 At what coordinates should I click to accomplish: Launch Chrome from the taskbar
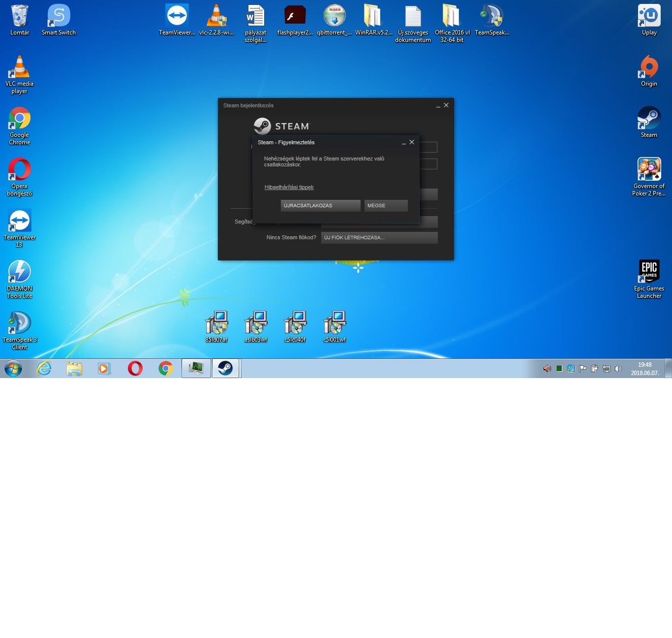tap(166, 368)
